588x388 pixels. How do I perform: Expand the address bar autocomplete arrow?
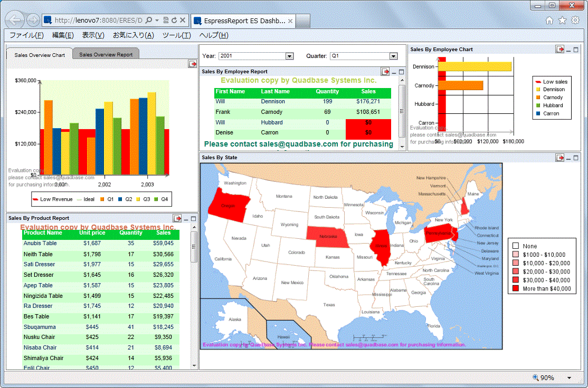click(x=157, y=20)
